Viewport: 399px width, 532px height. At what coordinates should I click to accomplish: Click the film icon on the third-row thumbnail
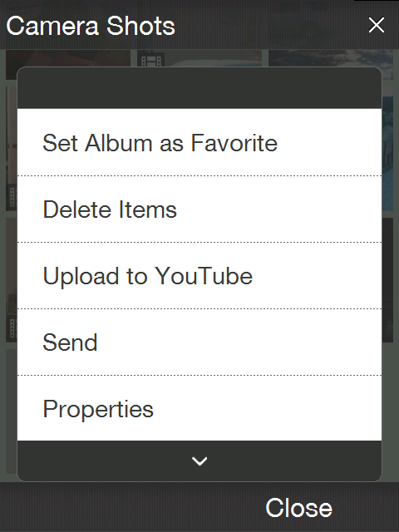coord(12,328)
